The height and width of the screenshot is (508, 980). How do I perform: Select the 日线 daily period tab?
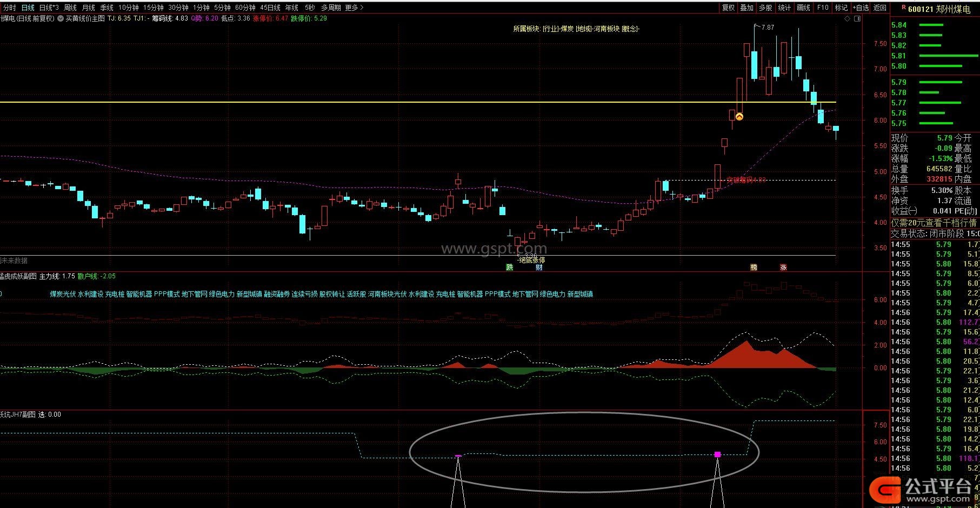(28, 8)
